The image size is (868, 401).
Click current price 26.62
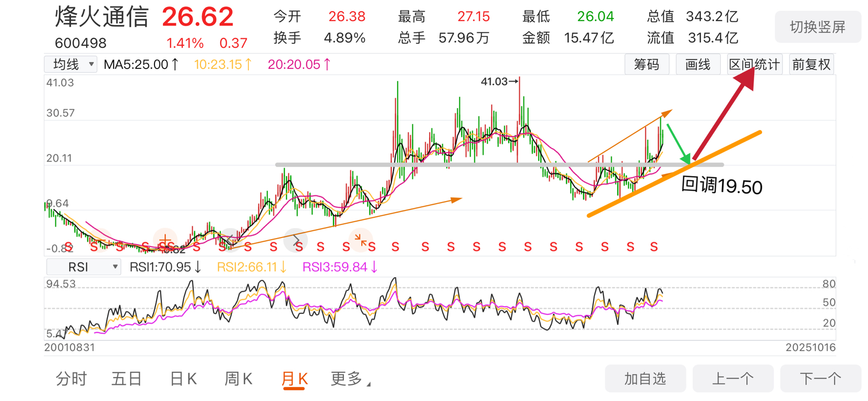[198, 17]
